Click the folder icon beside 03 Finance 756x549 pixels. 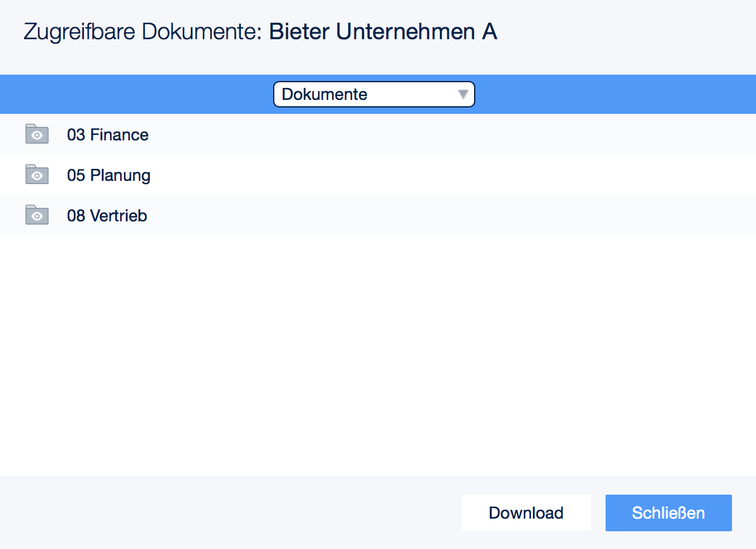click(x=37, y=134)
